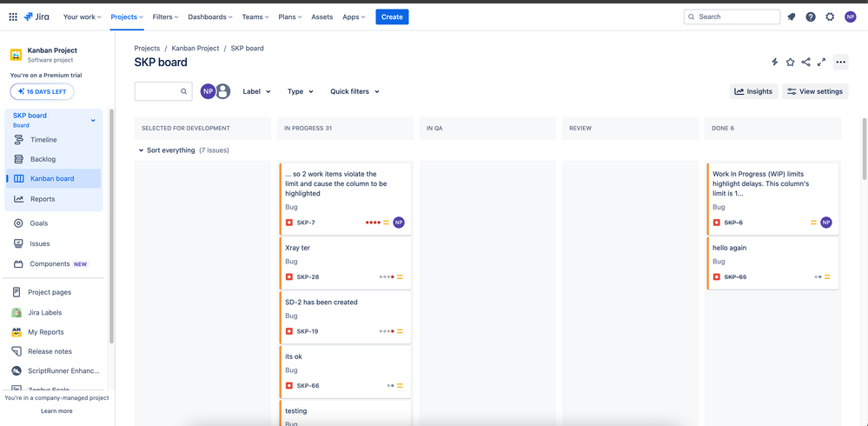Open the Projects dropdown menu
The height and width of the screenshot is (426, 868).
(x=127, y=17)
